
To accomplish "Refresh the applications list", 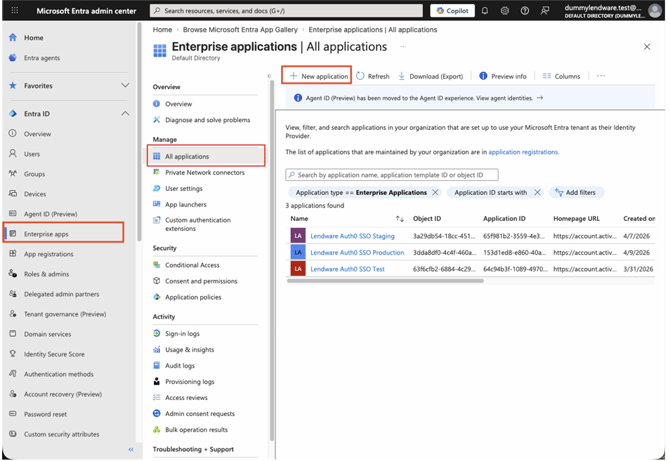I will point(373,76).
